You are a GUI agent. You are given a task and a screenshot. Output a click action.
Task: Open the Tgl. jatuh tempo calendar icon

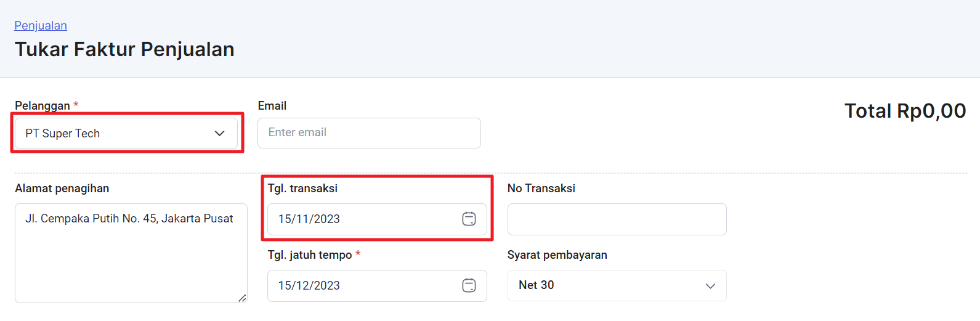[x=469, y=285]
